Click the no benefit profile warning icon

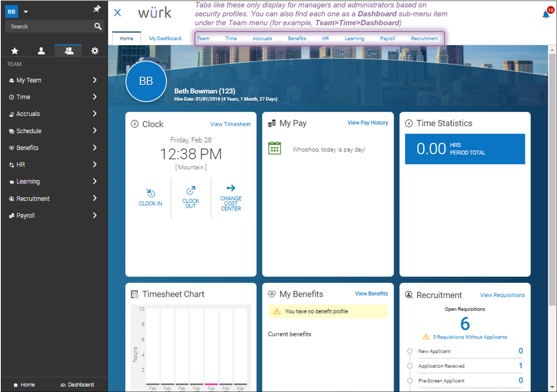click(277, 311)
